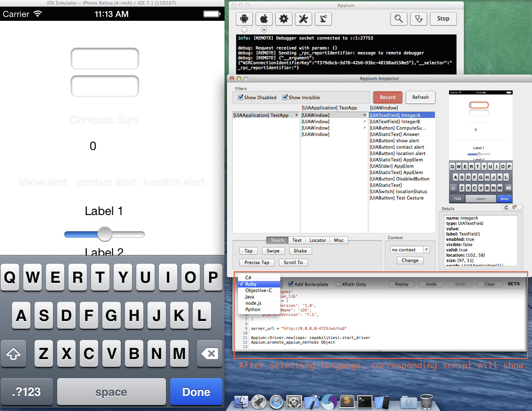Click the second text field in simulator
Viewport: 532px width, 411px height.
[x=105, y=86]
